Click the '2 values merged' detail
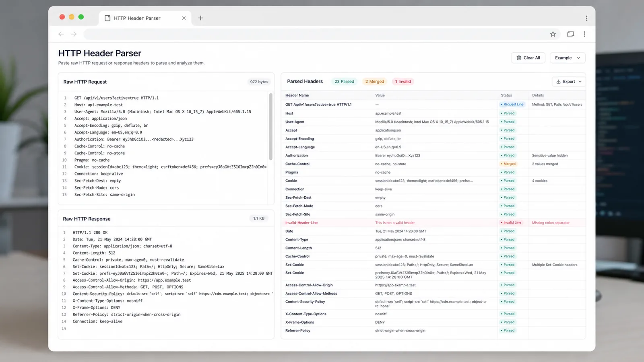Screen dimensions: 644x362 tap(545, 164)
